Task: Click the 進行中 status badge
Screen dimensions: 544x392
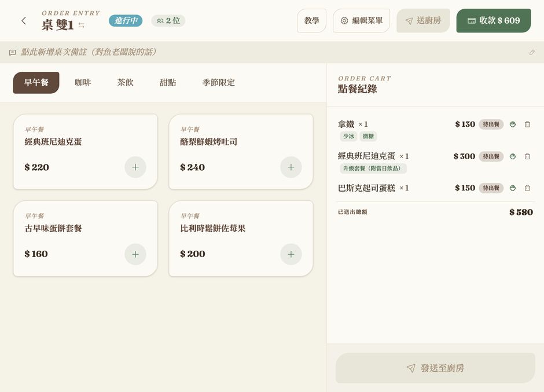Action: coord(126,21)
